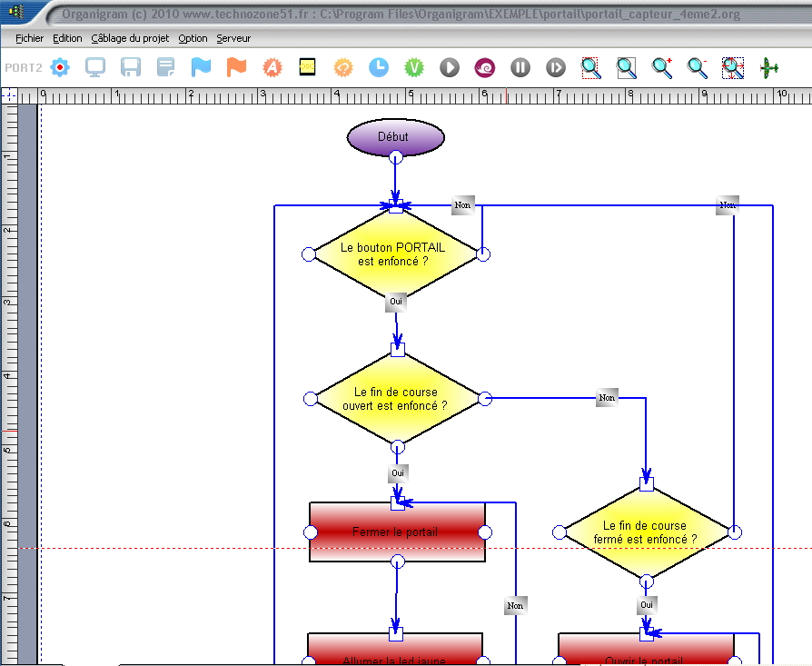Click the step-forward button in the toolbar

556,67
